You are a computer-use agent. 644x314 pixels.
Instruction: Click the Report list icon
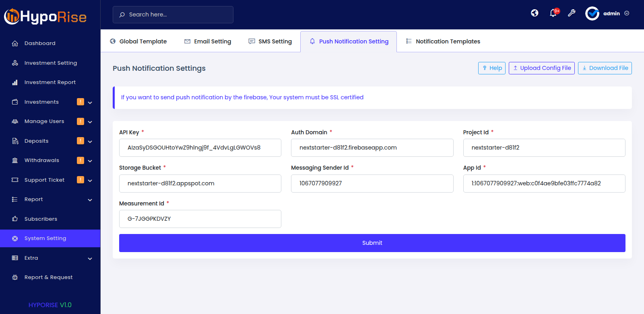click(x=15, y=199)
